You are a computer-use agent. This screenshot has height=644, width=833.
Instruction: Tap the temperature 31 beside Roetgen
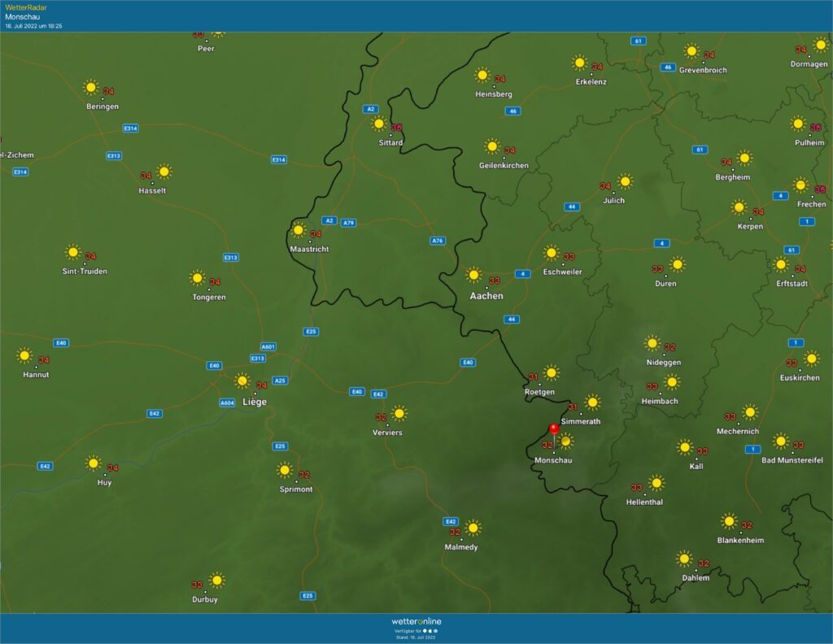click(534, 377)
